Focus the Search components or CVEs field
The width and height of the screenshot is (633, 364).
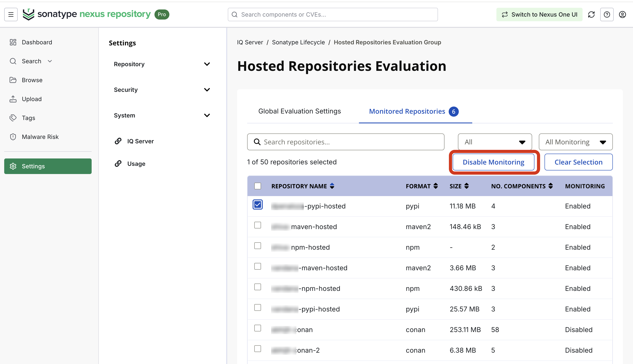[333, 15]
